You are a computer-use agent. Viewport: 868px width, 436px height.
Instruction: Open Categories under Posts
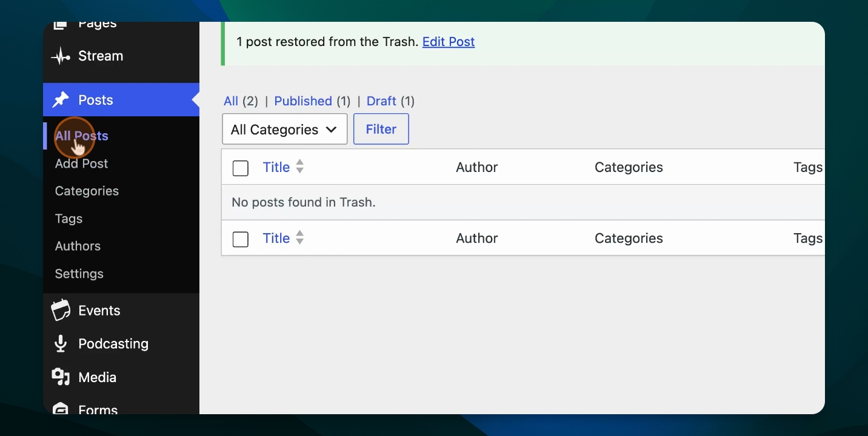click(87, 191)
